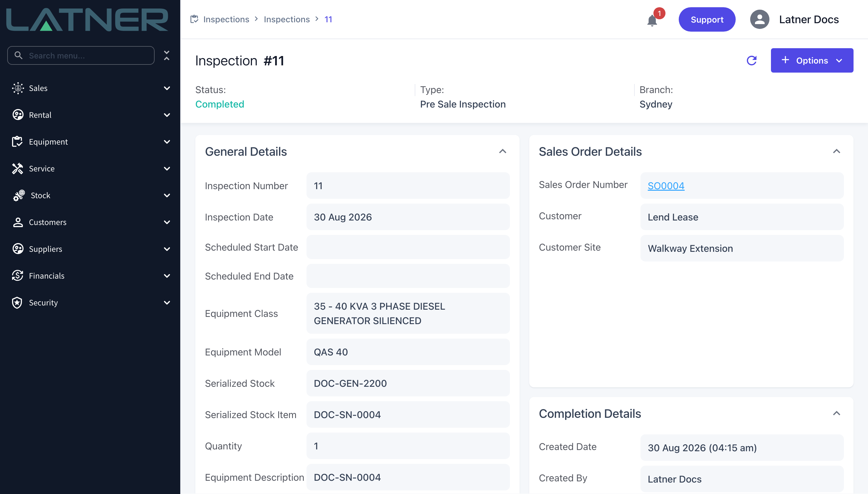Image resolution: width=868 pixels, height=494 pixels.
Task: Expand the Customers chevron
Action: point(167,222)
